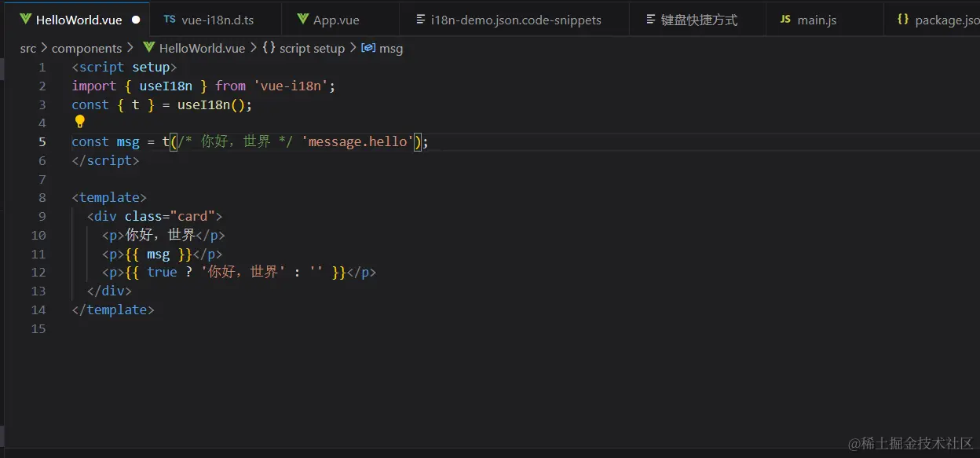Click the 'vue-i18n' import string
Image resolution: width=980 pixels, height=458 pixels.
point(291,86)
